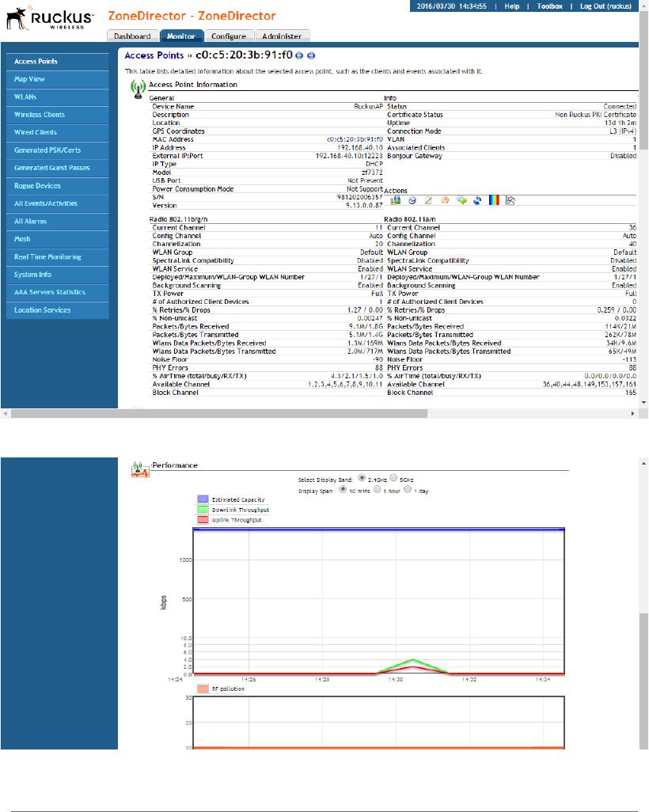Open Real Time Monitoring in sidebar
The height and width of the screenshot is (812, 649).
(x=58, y=257)
